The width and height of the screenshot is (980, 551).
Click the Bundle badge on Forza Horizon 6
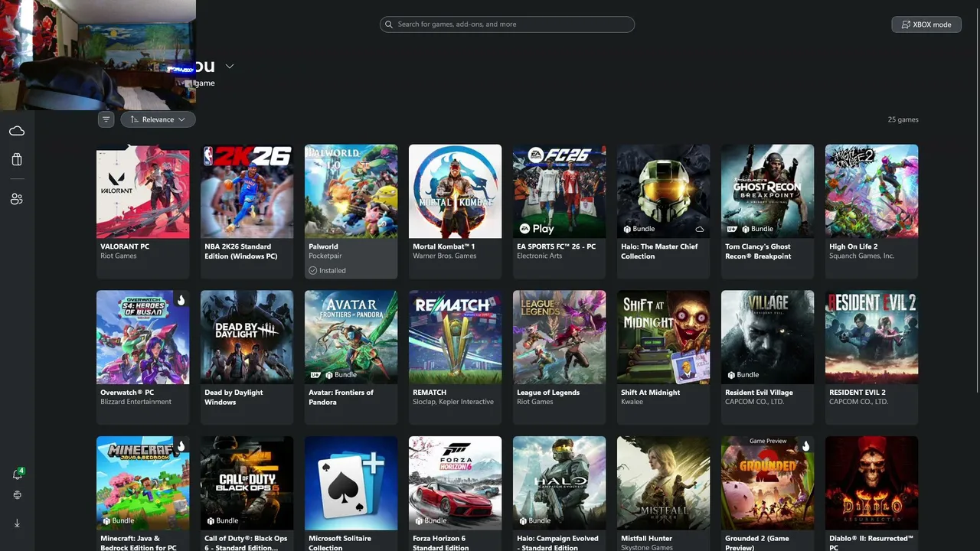click(x=430, y=520)
